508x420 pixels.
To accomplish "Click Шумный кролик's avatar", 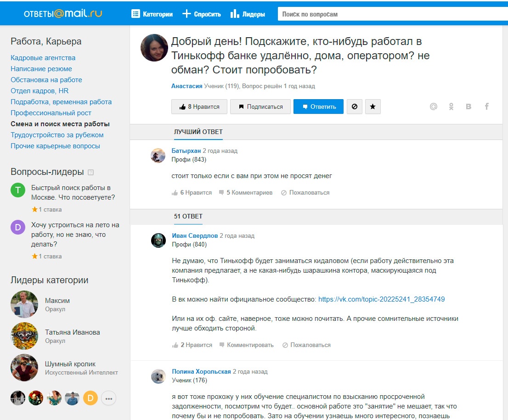I will coord(24,368).
